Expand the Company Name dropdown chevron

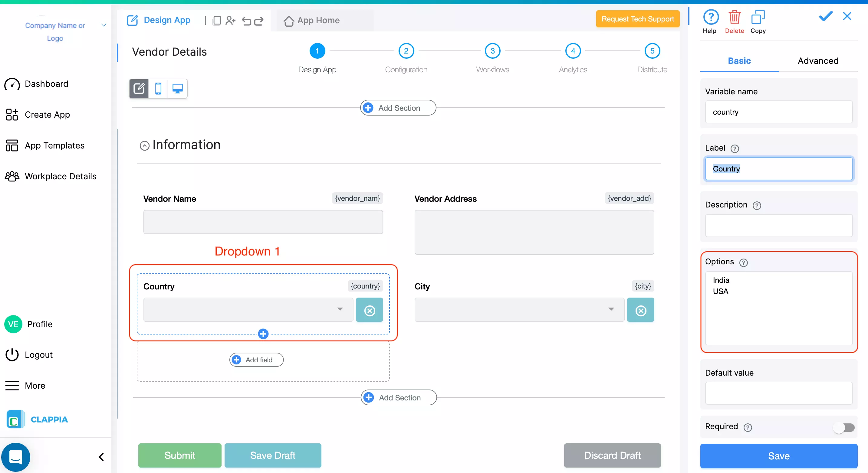pos(104,25)
